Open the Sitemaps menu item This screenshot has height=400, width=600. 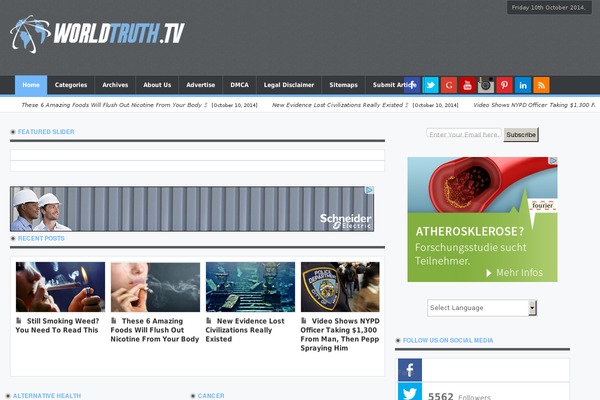tap(344, 85)
